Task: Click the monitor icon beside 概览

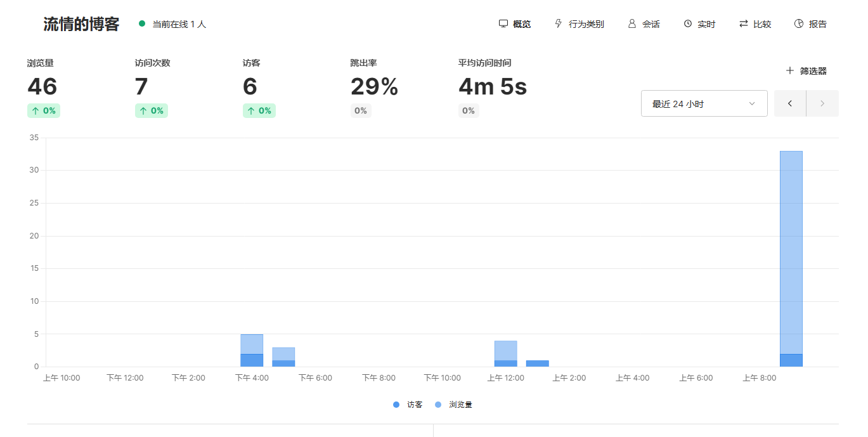Action: 503,24
